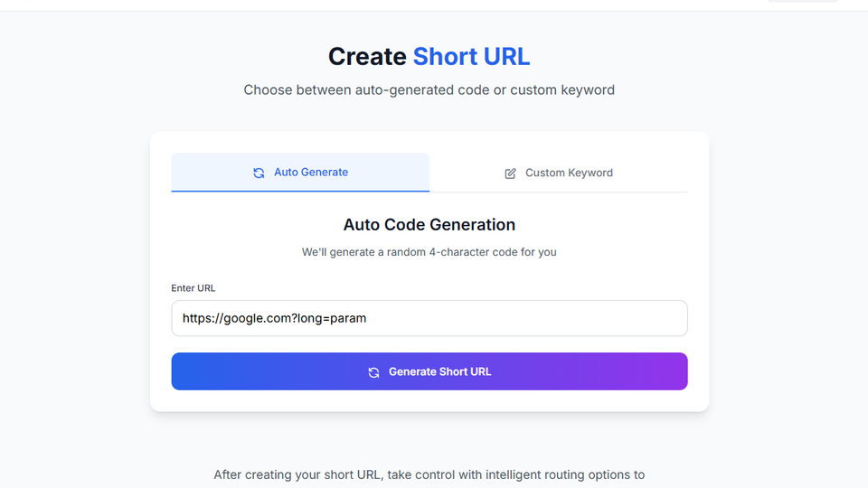Click the 'Enter URL' field label
Screen dimensions: 868x488
(193, 288)
